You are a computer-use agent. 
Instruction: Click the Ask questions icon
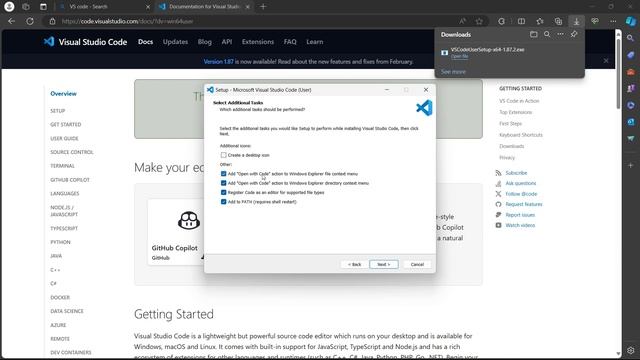click(498, 184)
